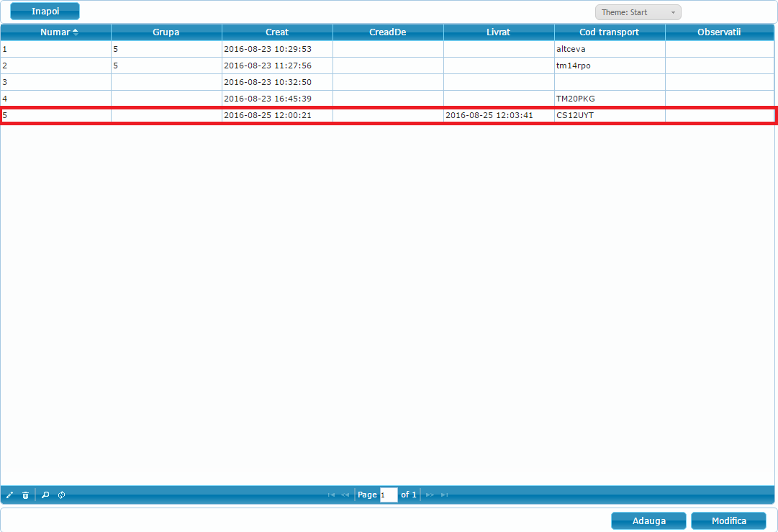Click the delete record trash icon

point(26,495)
